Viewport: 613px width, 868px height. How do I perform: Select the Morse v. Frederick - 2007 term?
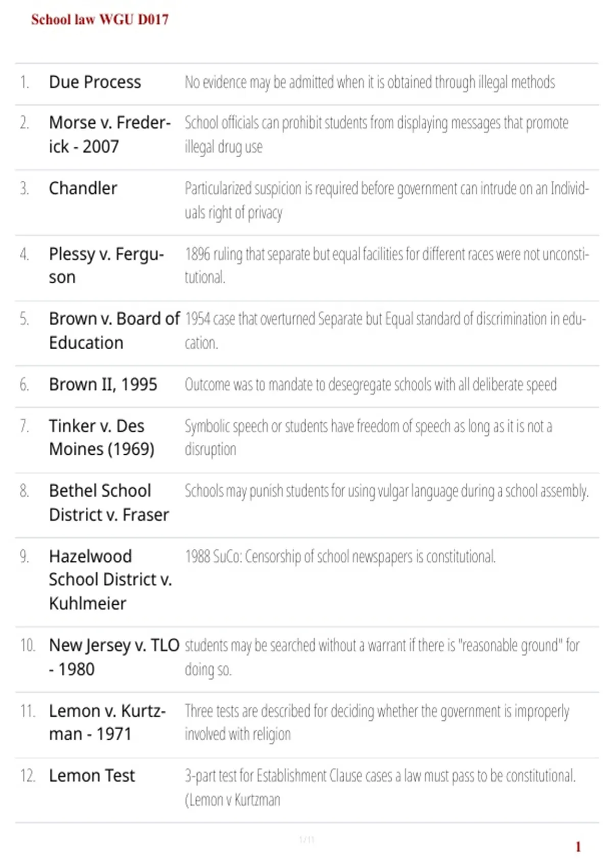tap(110, 135)
